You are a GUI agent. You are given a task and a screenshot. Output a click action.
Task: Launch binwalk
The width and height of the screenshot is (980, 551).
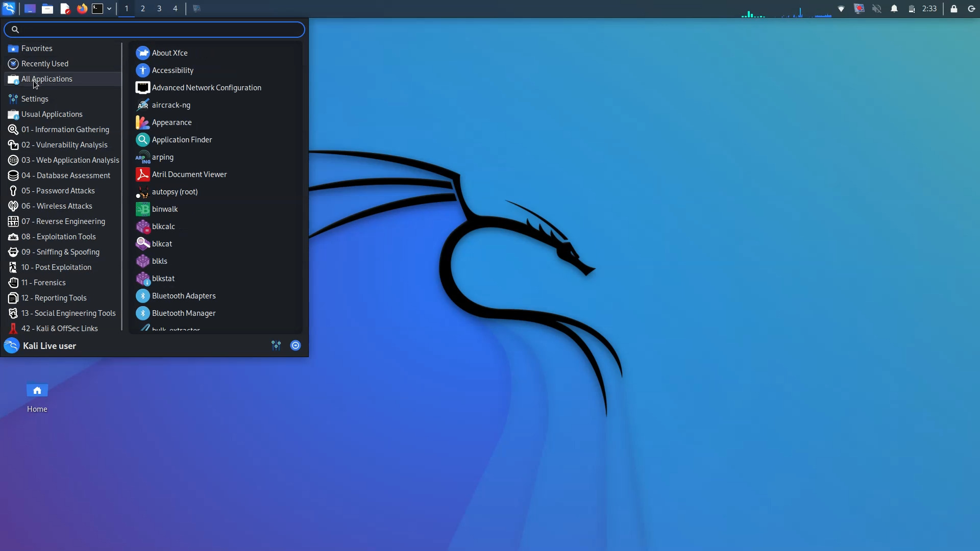(x=216, y=209)
